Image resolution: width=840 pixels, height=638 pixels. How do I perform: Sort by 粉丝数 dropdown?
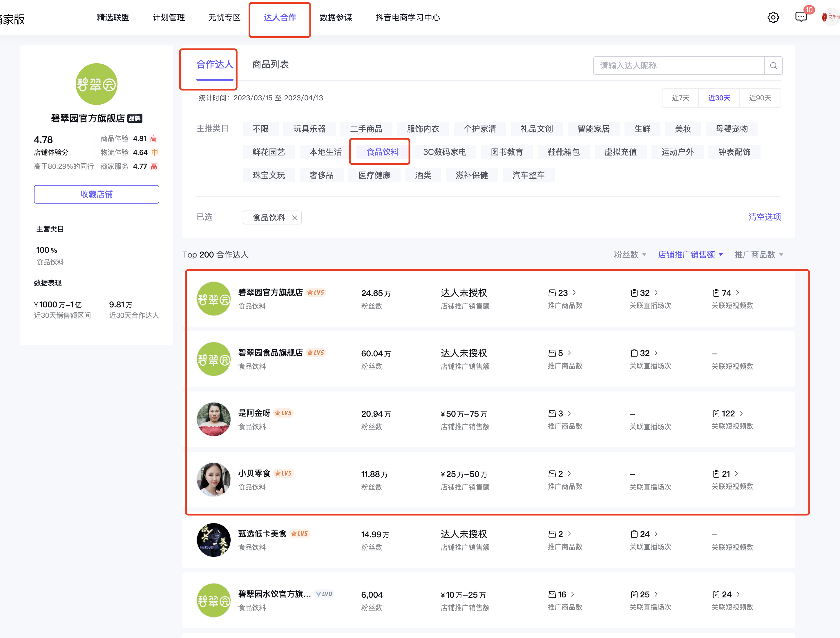[x=630, y=255]
